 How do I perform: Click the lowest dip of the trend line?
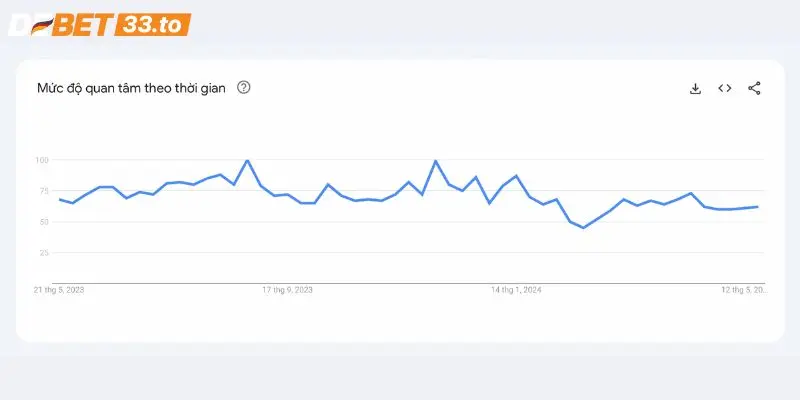pyautogui.click(x=583, y=228)
